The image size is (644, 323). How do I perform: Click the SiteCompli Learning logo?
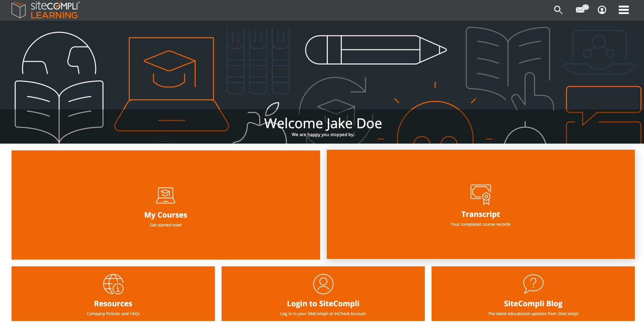45,10
